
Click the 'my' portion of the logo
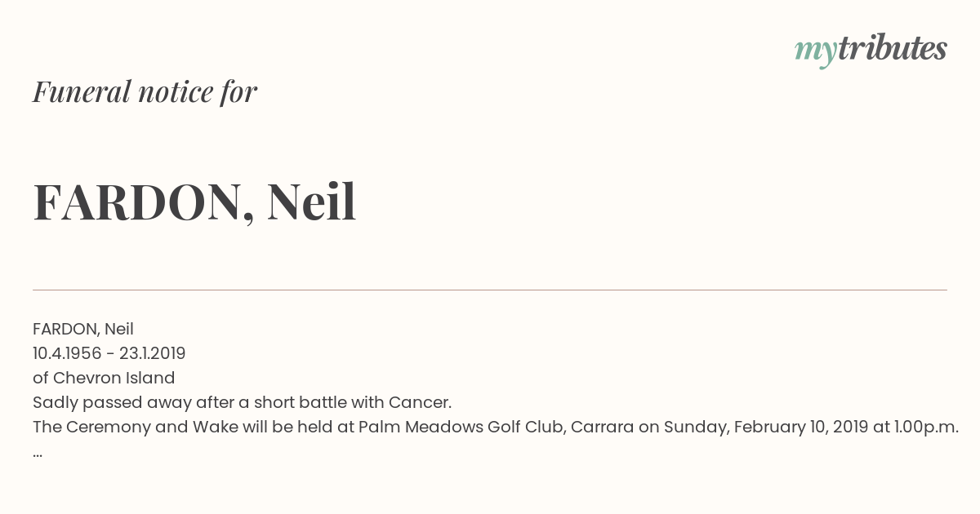[x=816, y=52]
